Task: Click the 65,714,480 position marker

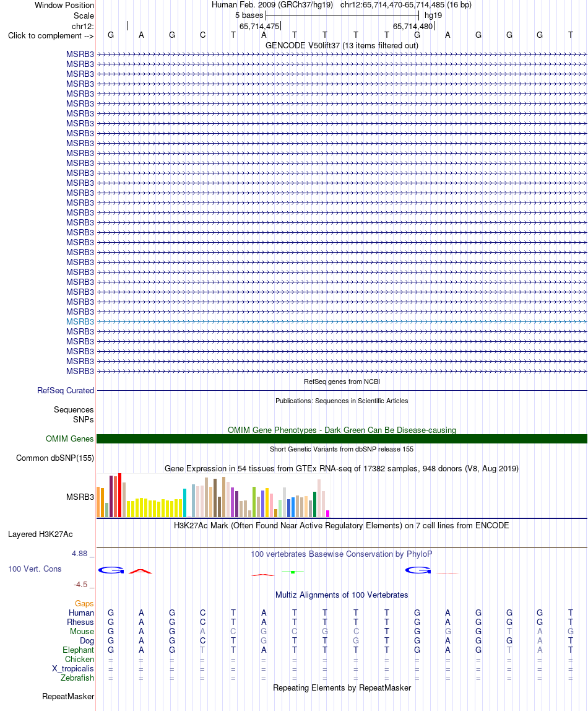Action: [x=413, y=26]
